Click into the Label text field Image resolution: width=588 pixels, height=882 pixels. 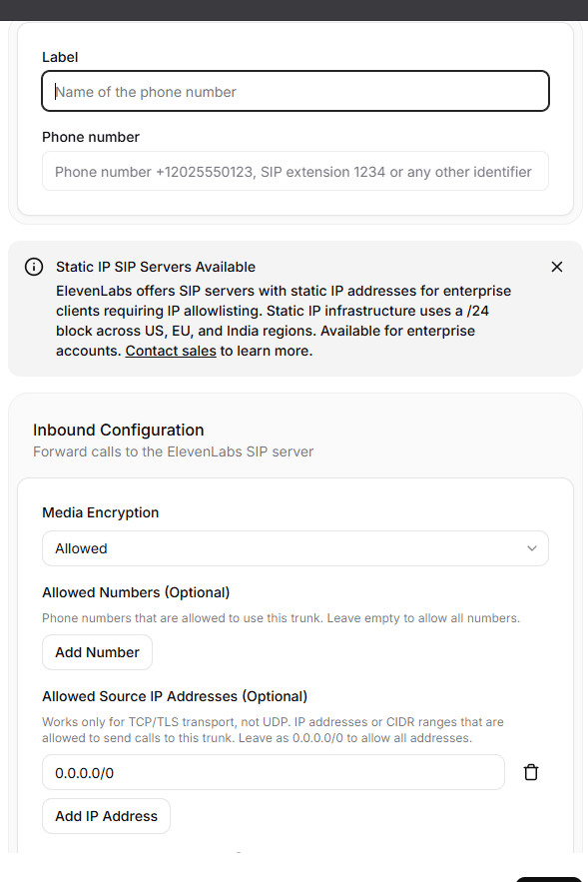(x=294, y=91)
